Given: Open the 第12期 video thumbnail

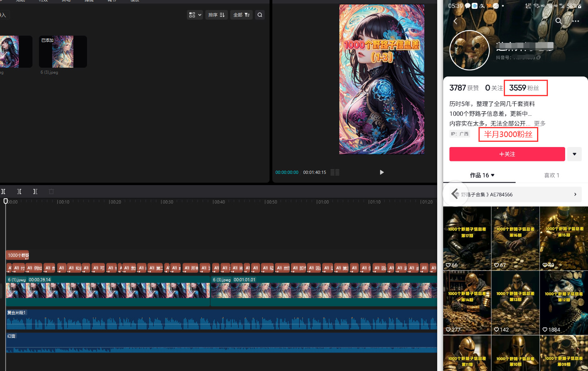Looking at the screenshot, I should point(564,303).
